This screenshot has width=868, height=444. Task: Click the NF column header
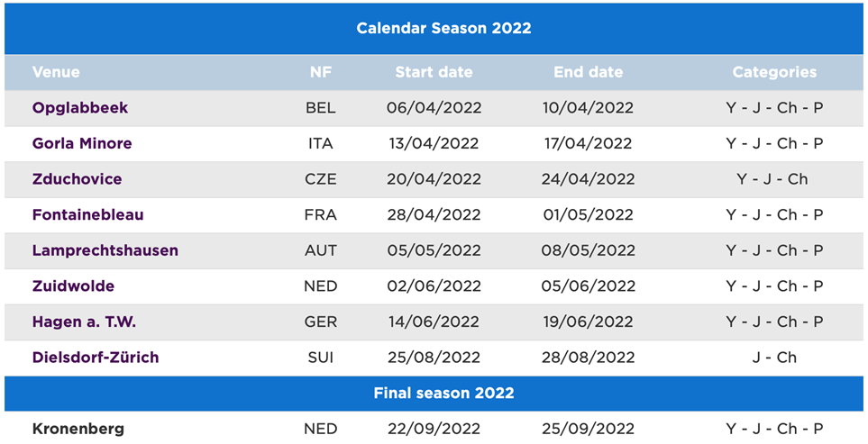tap(321, 72)
